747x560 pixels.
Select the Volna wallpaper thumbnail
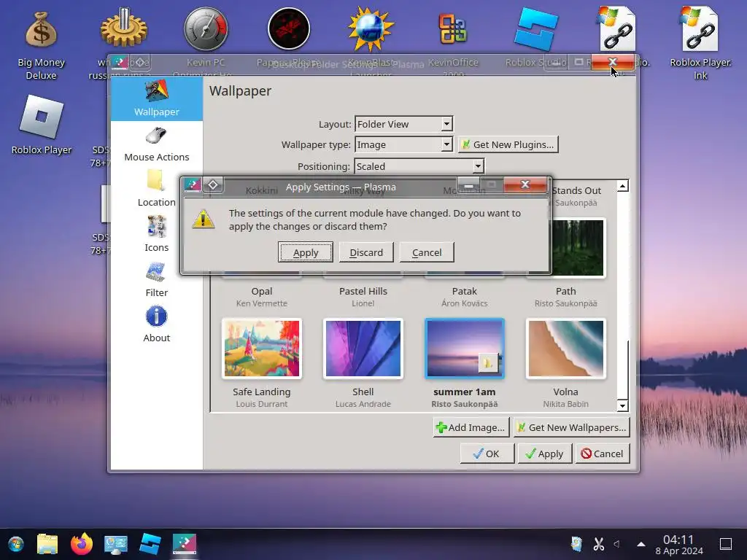point(566,349)
